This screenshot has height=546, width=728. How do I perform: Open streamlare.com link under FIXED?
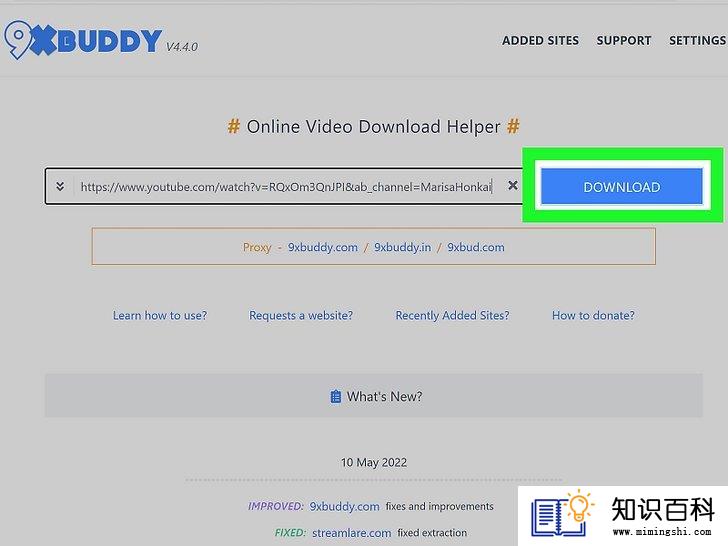pyautogui.click(x=351, y=533)
